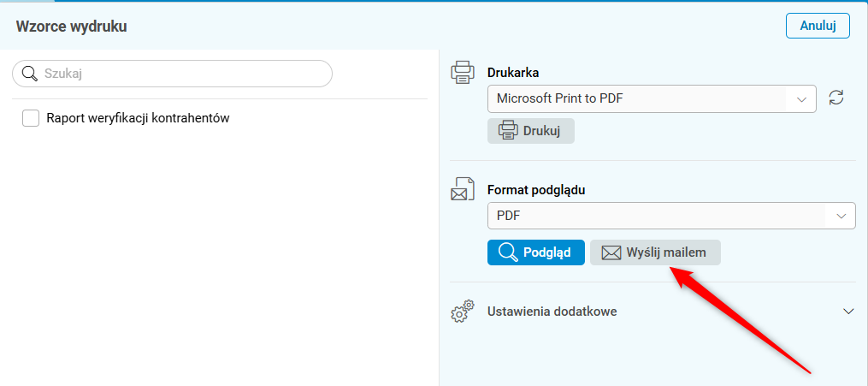Click the chevron arrow of the printer combo box
Screen dimensions: 868x386
pyautogui.click(x=802, y=98)
